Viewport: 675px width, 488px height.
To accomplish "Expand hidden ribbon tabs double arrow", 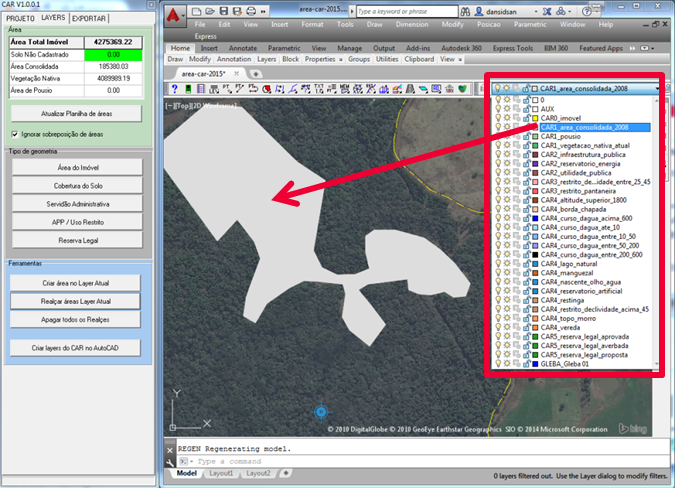I will [x=632, y=48].
